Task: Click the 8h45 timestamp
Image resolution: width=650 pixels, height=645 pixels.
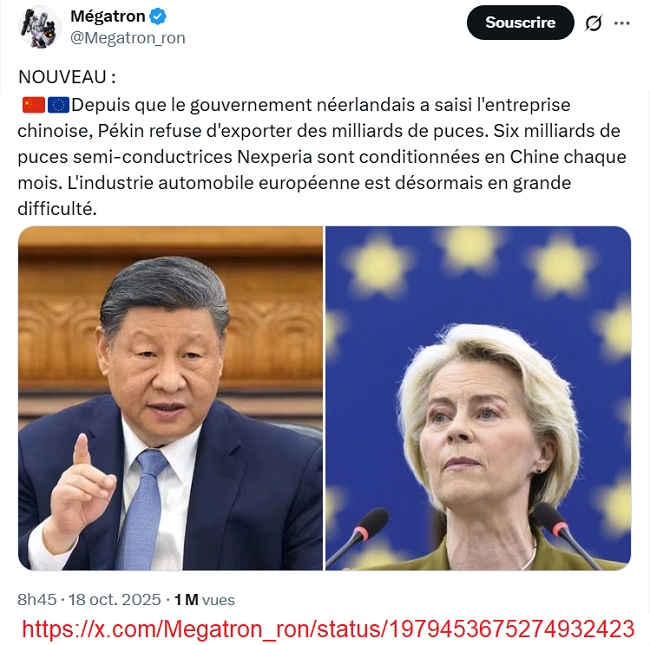Action: coord(37,599)
